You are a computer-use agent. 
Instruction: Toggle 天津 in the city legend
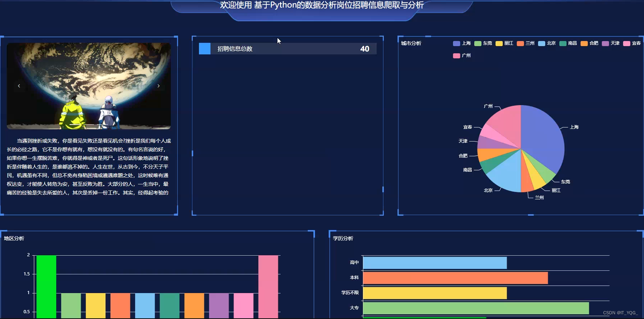click(611, 43)
